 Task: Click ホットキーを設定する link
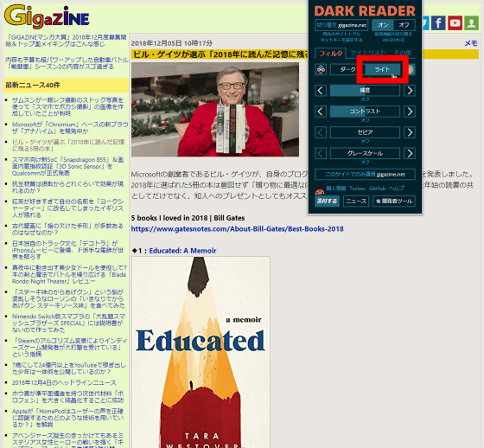(x=341, y=40)
